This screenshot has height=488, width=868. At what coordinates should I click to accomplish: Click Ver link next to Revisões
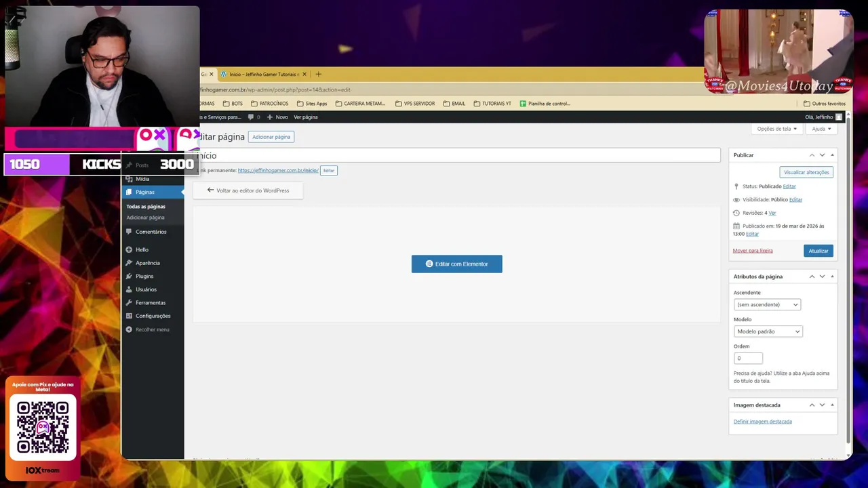772,213
